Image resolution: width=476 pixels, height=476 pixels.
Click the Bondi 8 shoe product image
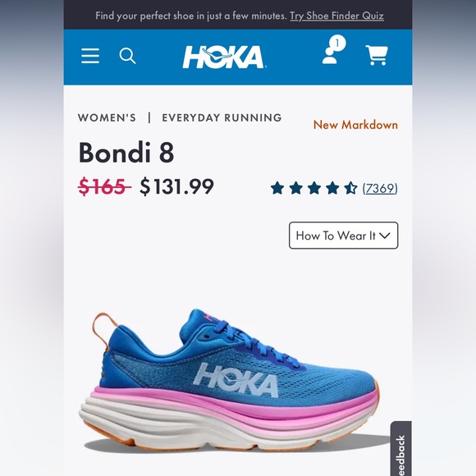coord(229,379)
